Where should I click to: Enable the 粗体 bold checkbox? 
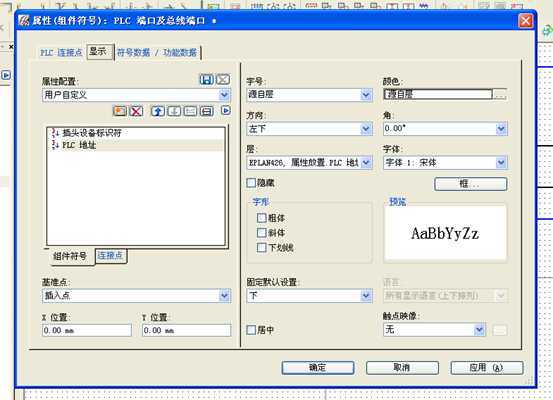click(x=261, y=218)
